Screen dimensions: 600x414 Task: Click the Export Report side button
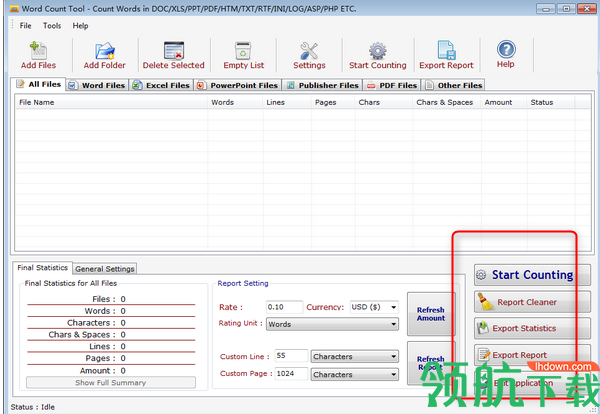click(532, 355)
